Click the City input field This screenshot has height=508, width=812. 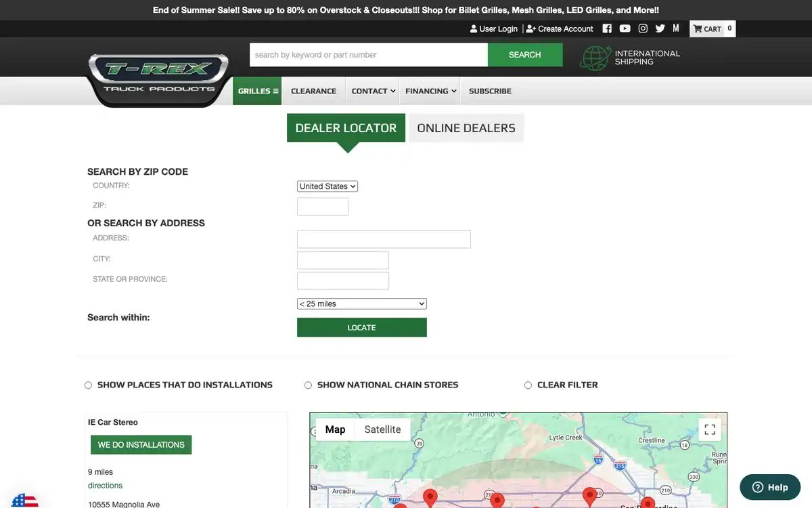tap(343, 260)
